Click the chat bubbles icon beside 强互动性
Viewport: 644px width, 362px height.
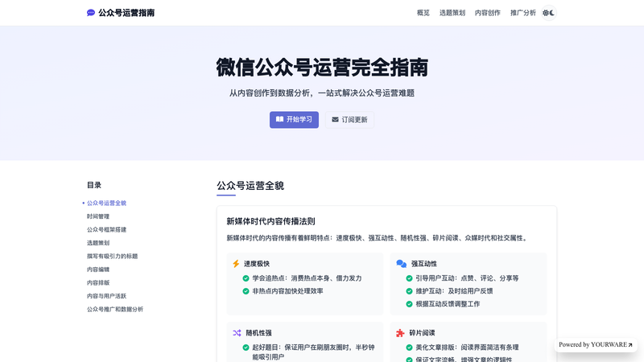pyautogui.click(x=401, y=264)
